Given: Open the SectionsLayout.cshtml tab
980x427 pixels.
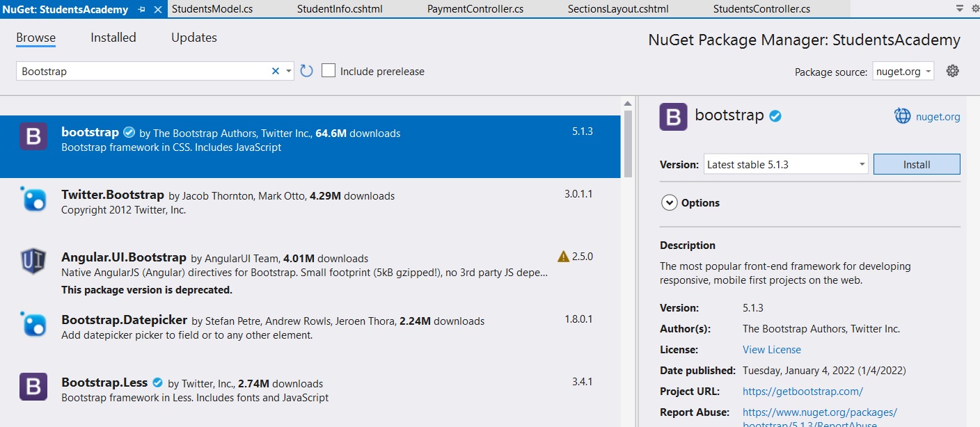Looking at the screenshot, I should click(x=618, y=10).
